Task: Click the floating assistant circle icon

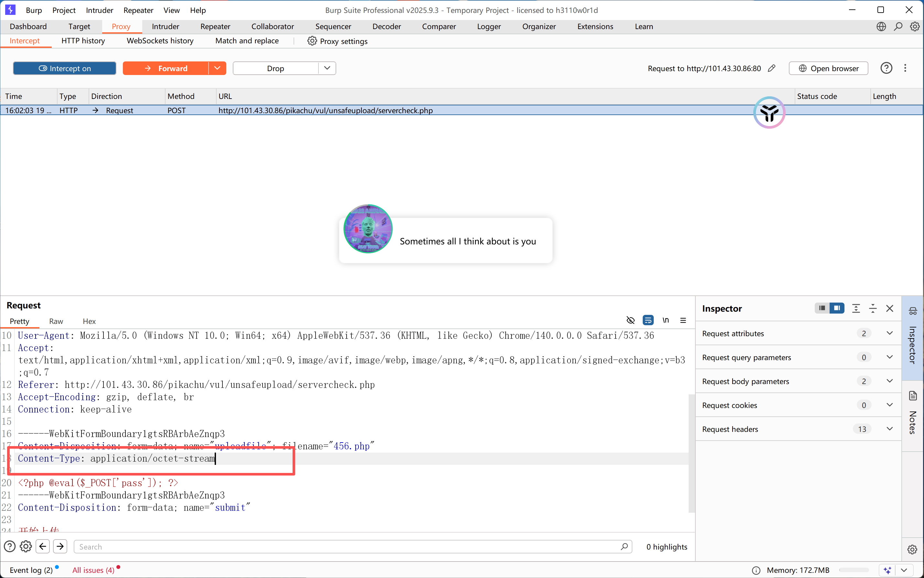Action: pyautogui.click(x=769, y=112)
